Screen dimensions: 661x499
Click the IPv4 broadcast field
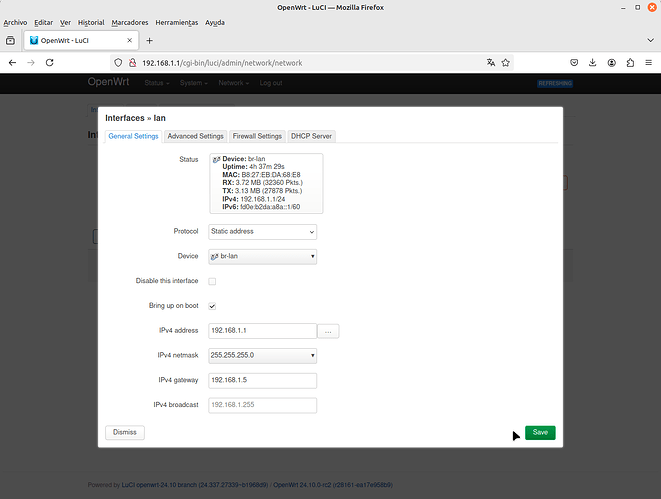[262, 405]
